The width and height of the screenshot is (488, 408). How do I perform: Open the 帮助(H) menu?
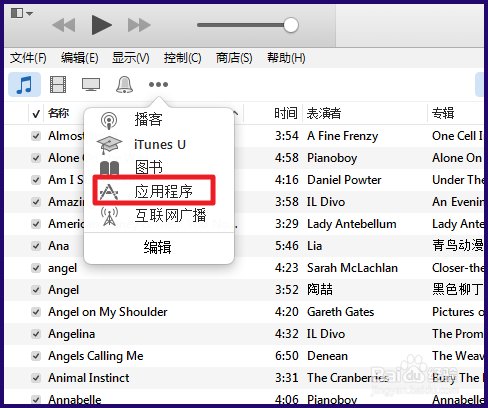pyautogui.click(x=286, y=58)
